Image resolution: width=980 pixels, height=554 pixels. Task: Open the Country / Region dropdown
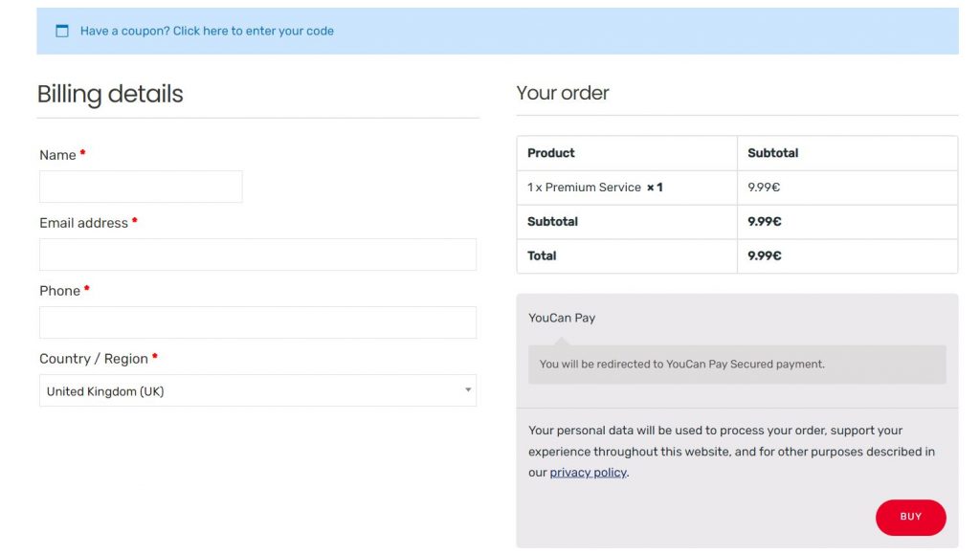(x=257, y=390)
